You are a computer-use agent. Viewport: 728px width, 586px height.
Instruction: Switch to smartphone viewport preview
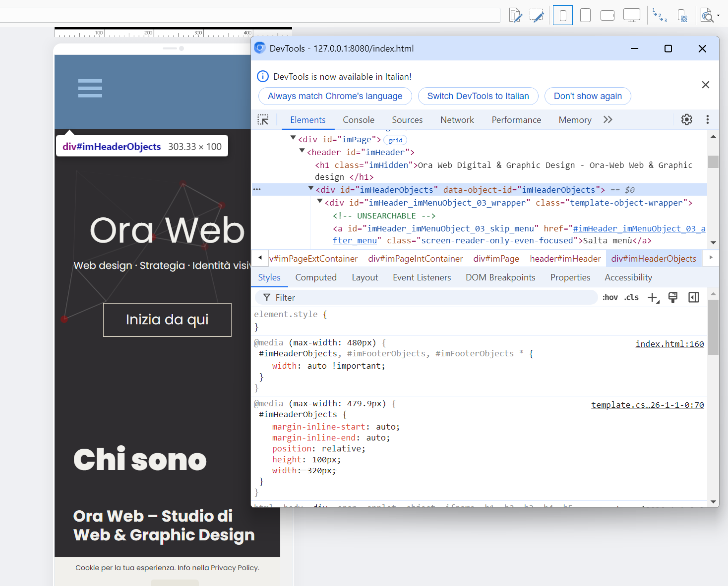pyautogui.click(x=562, y=16)
